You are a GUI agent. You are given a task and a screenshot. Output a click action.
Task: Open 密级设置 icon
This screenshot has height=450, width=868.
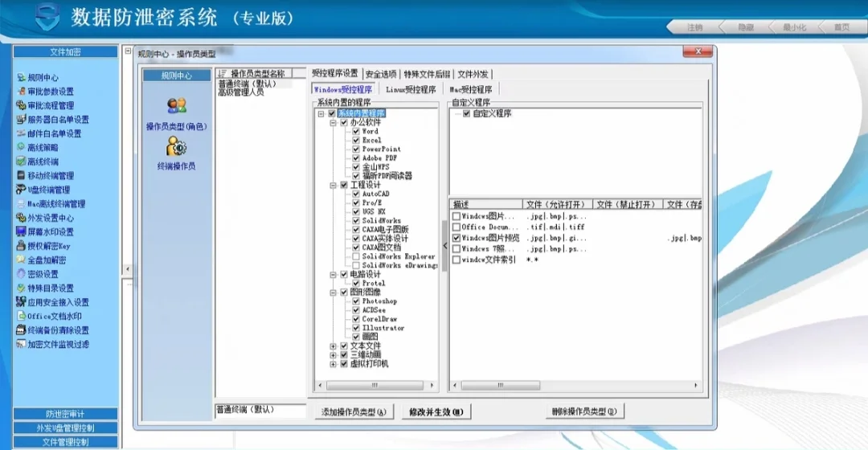[21, 274]
